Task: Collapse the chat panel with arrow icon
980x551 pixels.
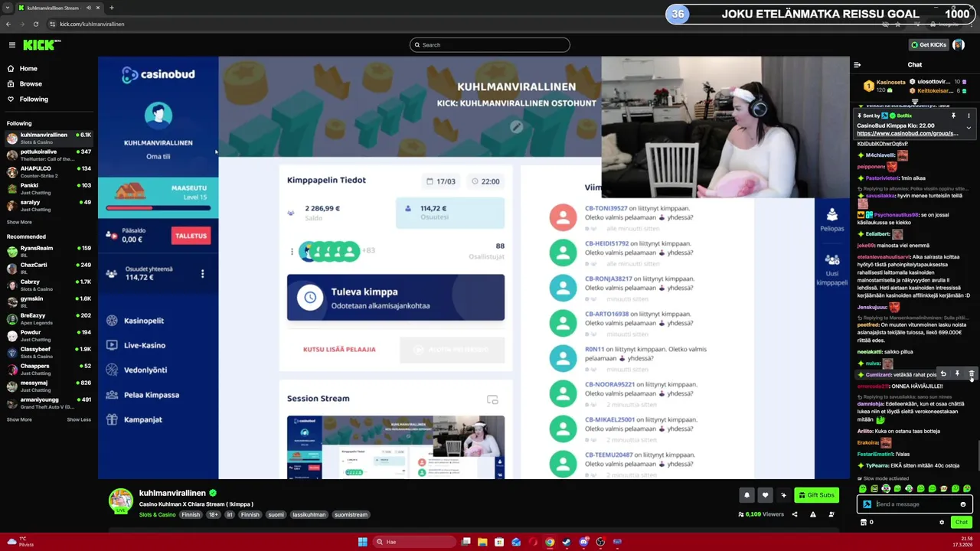Action: pyautogui.click(x=857, y=65)
